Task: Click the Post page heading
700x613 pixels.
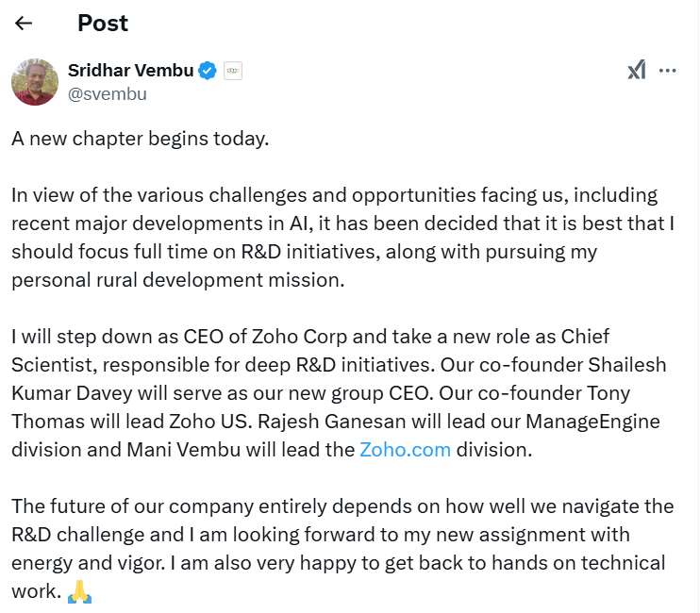Action: (x=103, y=24)
